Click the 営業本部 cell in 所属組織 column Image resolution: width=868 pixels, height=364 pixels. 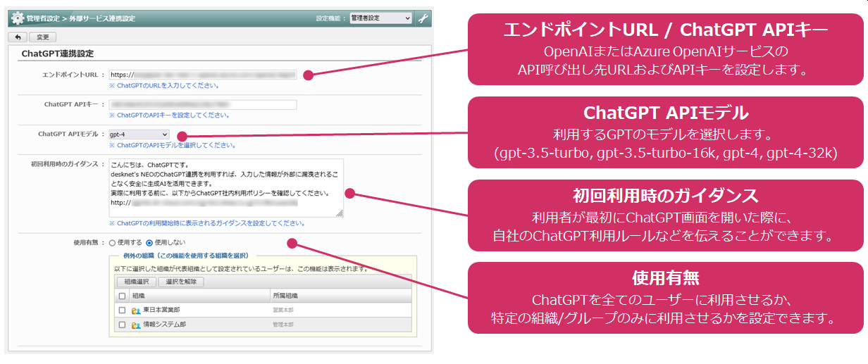[282, 310]
